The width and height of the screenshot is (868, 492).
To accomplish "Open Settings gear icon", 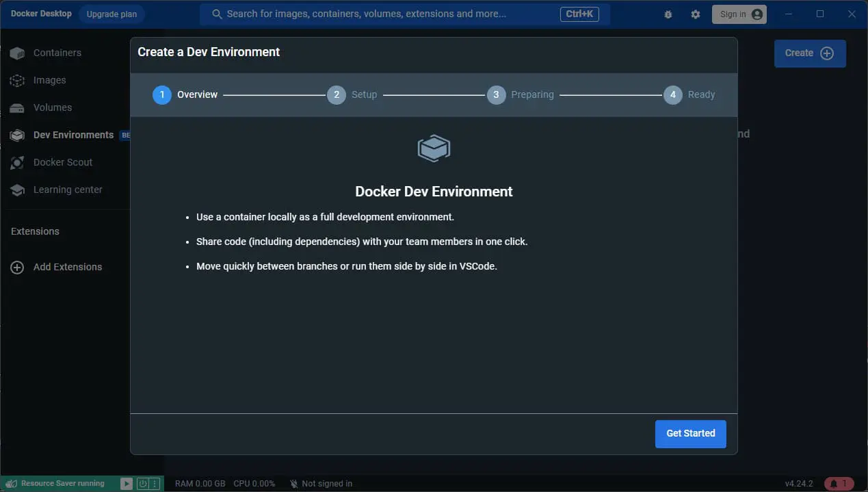I will tap(696, 14).
